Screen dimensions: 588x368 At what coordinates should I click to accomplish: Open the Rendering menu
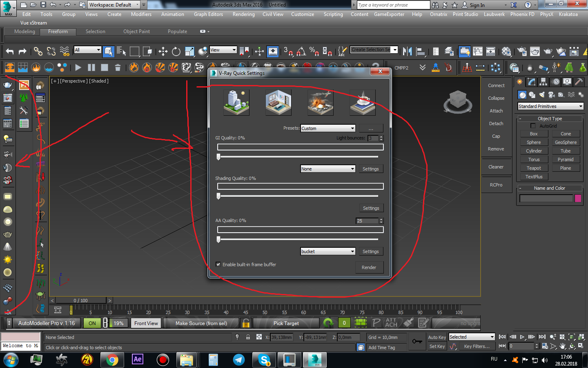(x=243, y=14)
